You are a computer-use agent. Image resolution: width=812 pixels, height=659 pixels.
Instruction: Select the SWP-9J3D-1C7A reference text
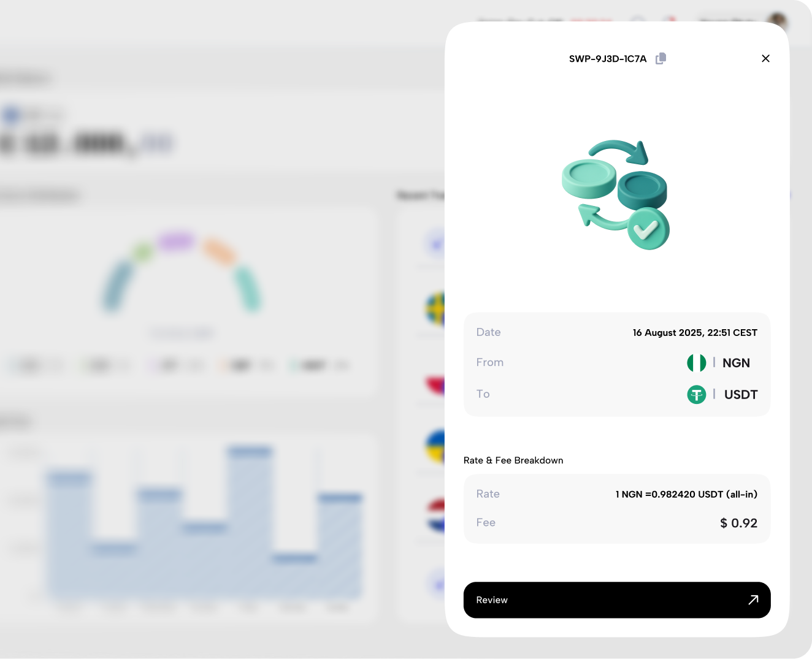click(607, 59)
